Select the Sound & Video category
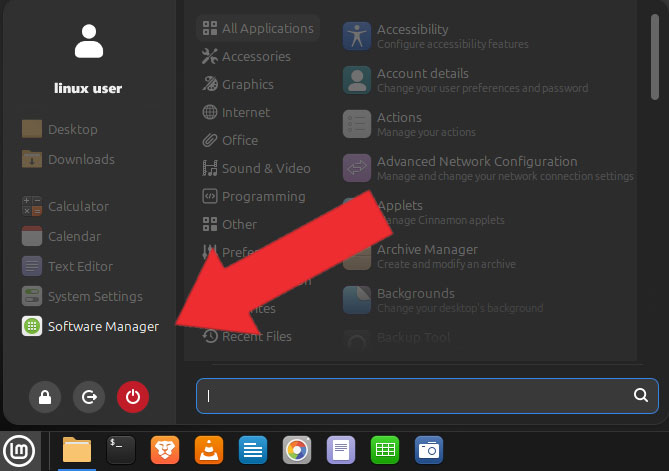Viewport: 669px width, 471px height. [256, 168]
